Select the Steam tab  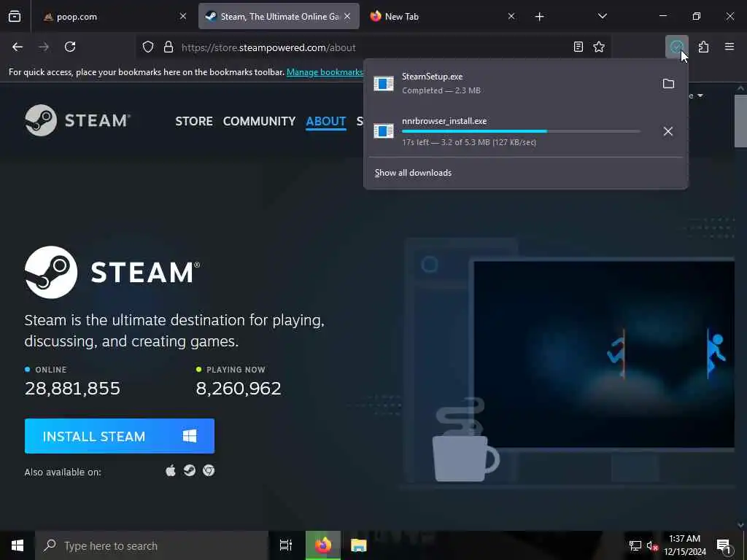point(279,17)
